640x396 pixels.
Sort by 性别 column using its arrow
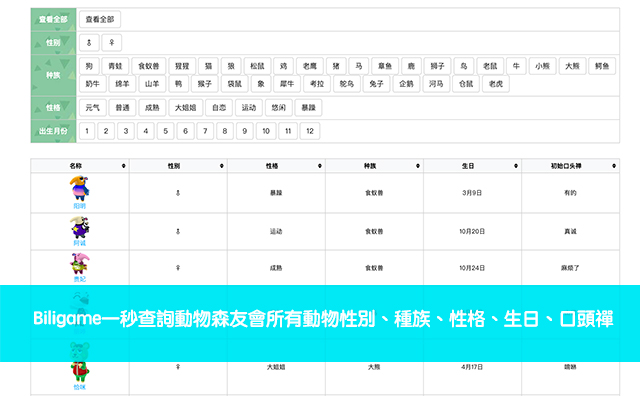(222, 166)
